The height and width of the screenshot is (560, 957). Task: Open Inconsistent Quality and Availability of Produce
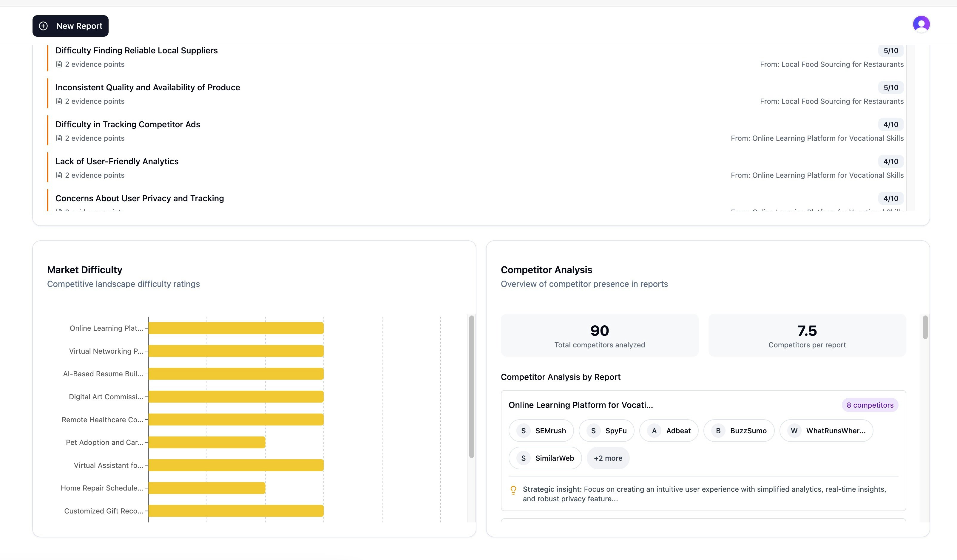[147, 88]
